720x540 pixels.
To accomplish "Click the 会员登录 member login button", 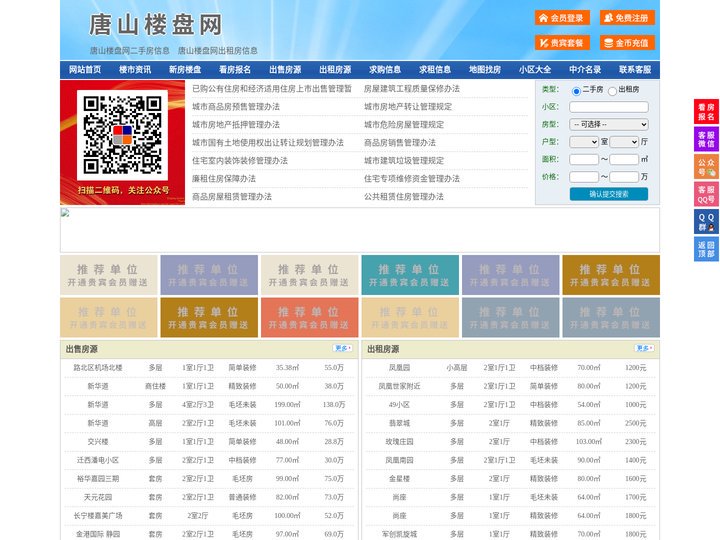I will 562,18.
